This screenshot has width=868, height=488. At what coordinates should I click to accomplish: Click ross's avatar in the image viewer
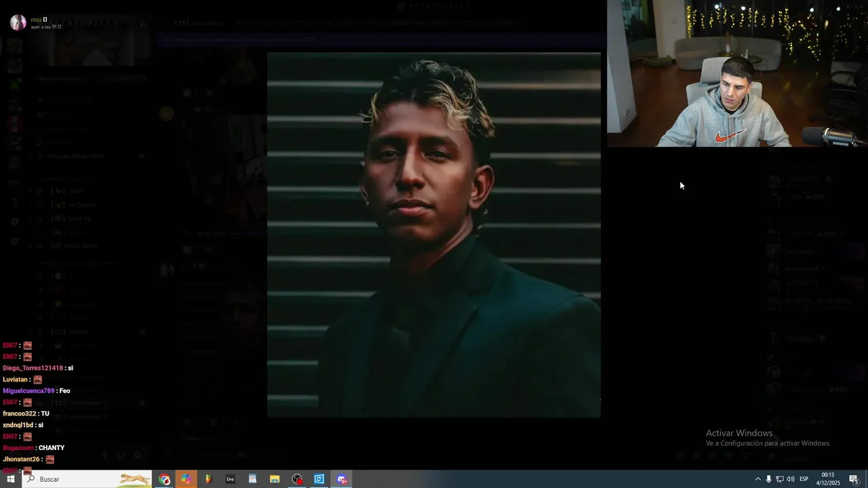18,22
